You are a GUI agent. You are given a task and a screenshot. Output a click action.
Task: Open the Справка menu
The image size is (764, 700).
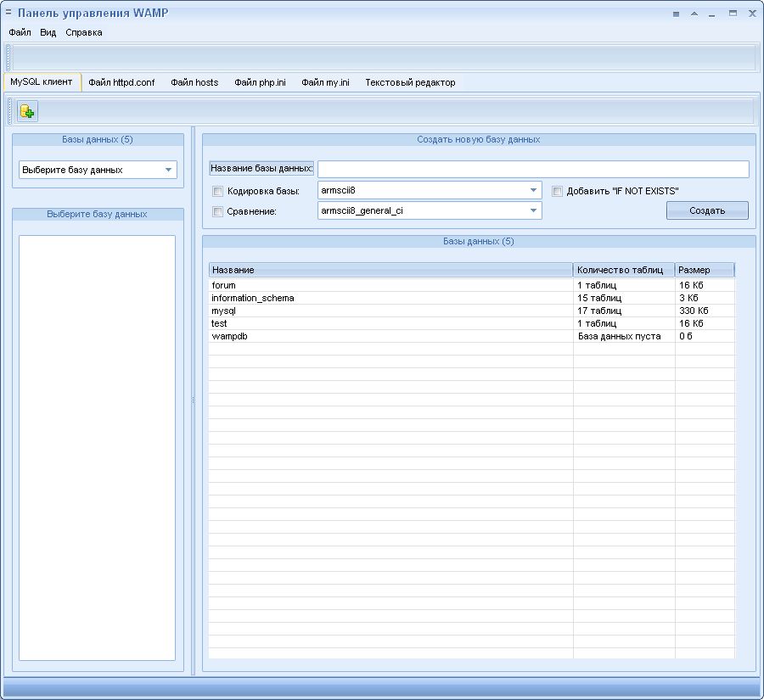click(x=84, y=32)
